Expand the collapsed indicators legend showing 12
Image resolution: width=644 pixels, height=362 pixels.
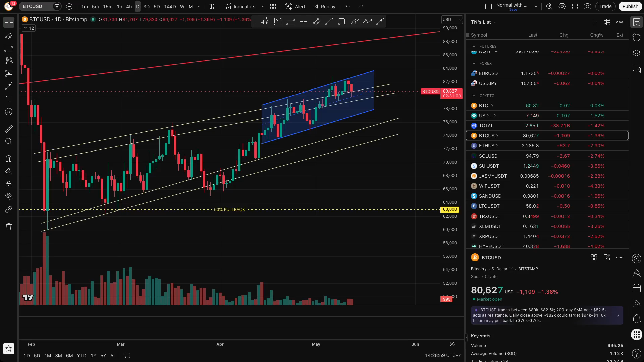(29, 28)
